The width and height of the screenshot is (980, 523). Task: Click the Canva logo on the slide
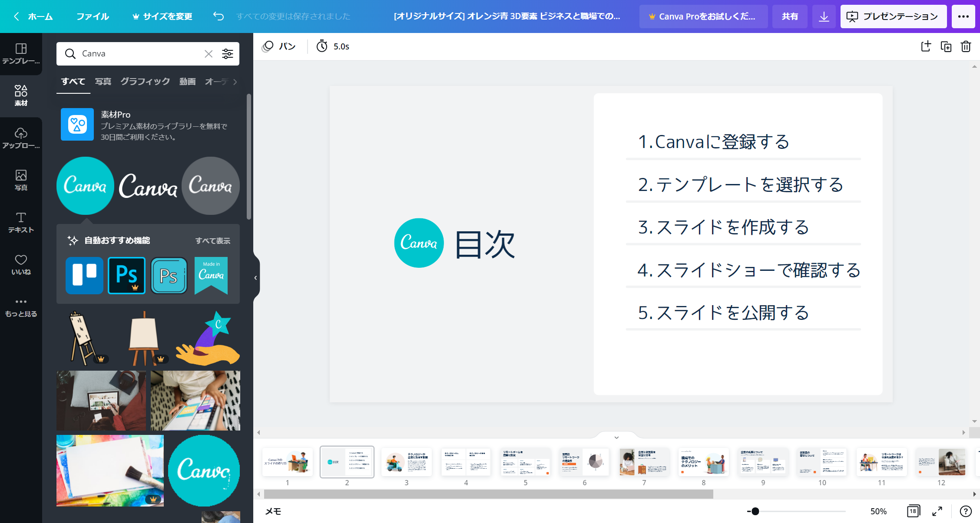[x=419, y=243]
